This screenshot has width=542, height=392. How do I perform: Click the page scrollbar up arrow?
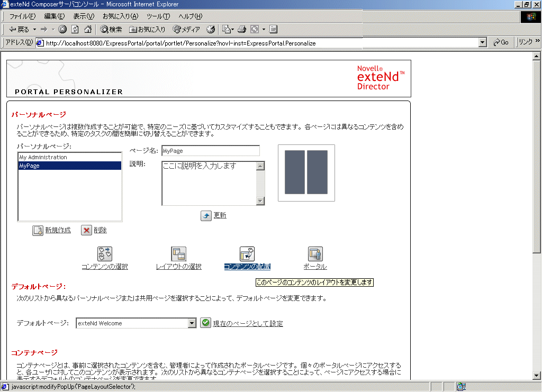537,56
